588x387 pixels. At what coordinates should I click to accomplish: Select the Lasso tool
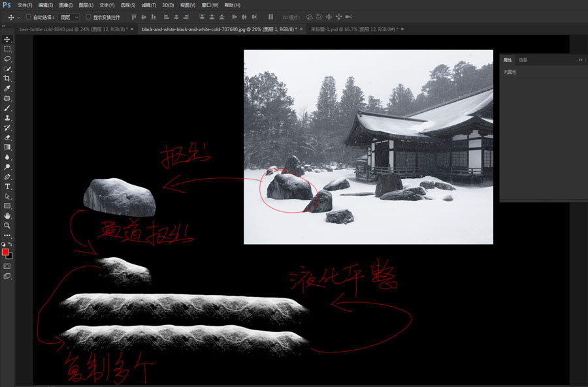click(8, 59)
